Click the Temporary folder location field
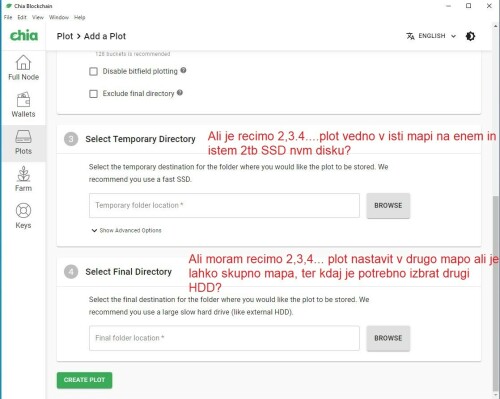Screen dimensions: 500x399 [x=224, y=205]
